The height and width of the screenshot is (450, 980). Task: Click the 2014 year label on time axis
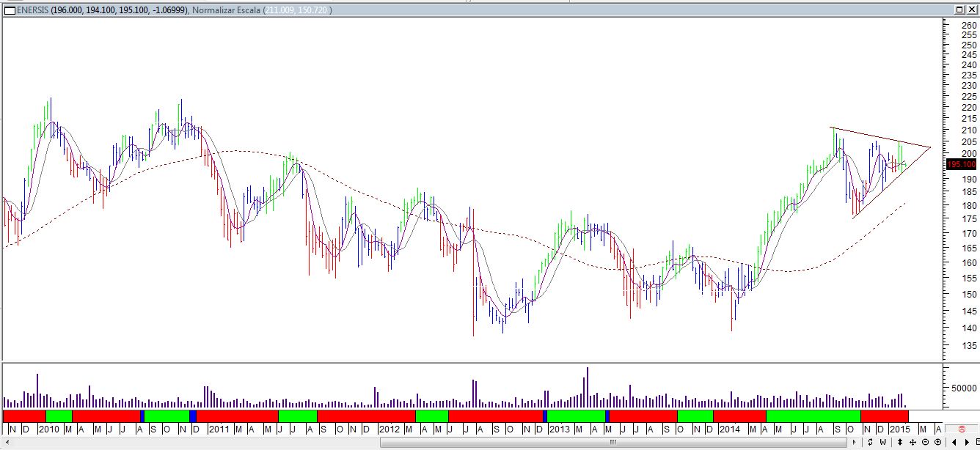click(729, 429)
